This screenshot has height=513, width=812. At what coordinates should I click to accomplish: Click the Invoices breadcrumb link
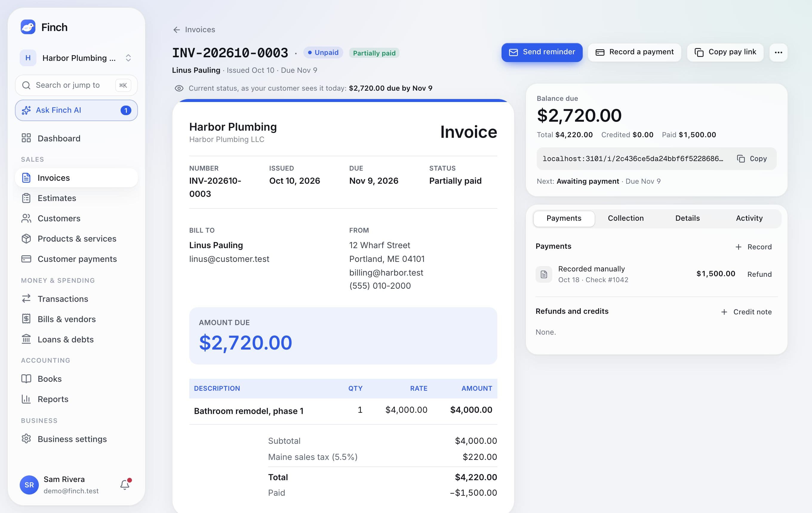point(200,30)
